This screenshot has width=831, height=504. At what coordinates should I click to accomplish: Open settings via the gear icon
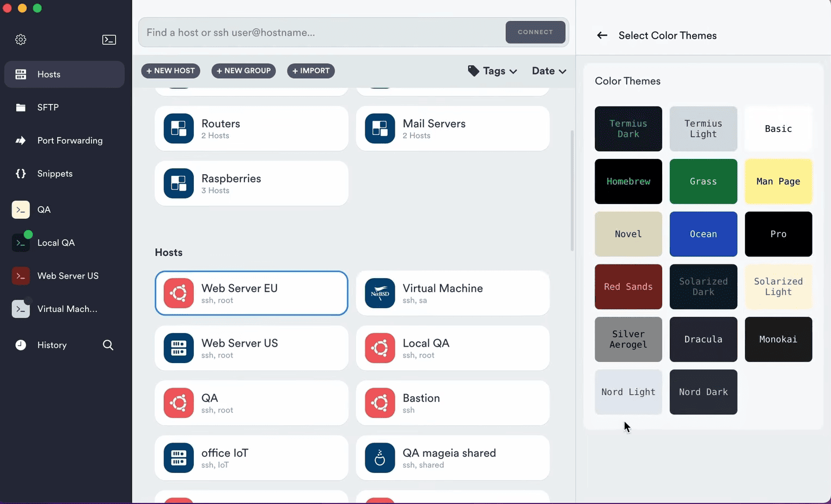tap(21, 40)
